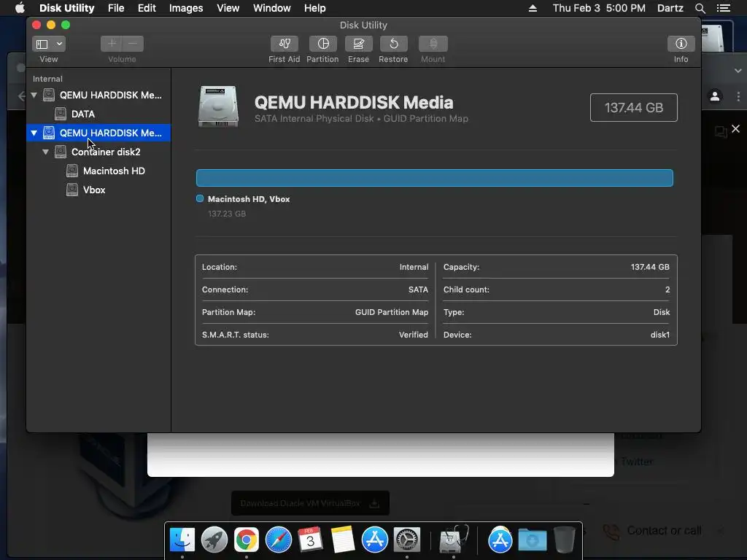Open the File menu
Viewport: 747px width, 560px height.
coord(116,8)
